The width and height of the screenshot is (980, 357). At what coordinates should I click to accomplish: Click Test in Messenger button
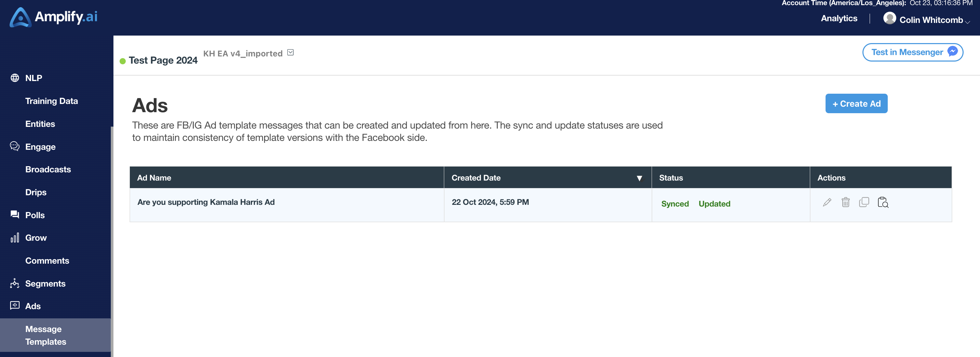pos(913,52)
